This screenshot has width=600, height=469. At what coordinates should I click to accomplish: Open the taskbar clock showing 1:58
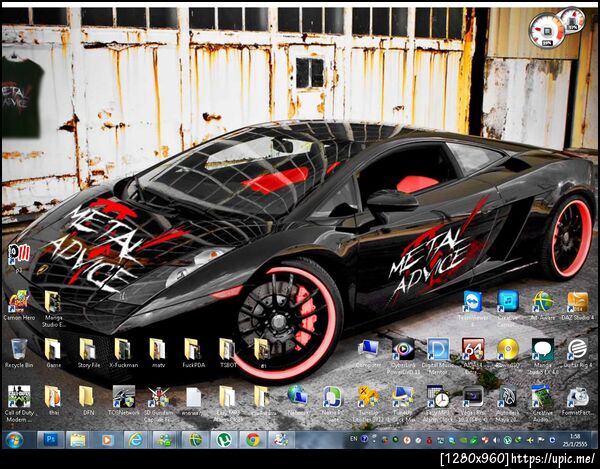pos(575,440)
